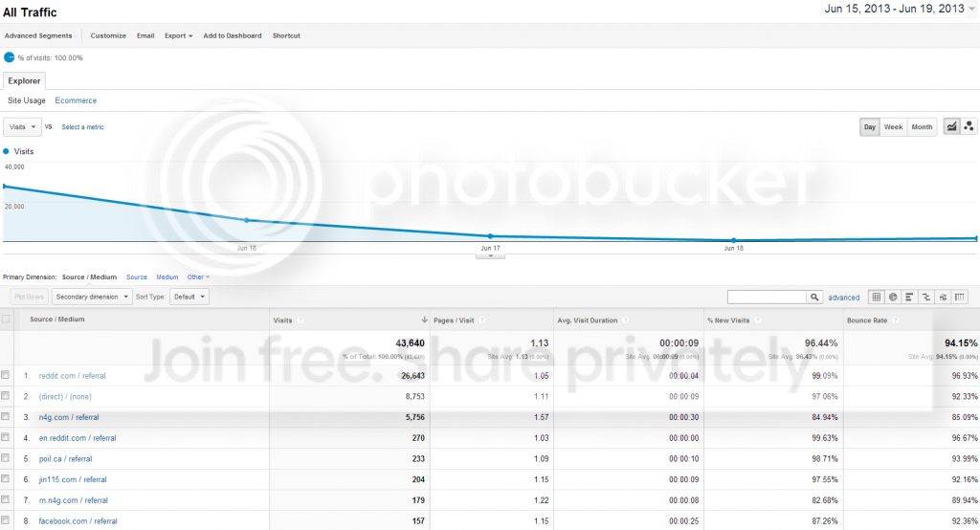The width and height of the screenshot is (980, 530).
Task: Select the pivot table view icon
Action: [959, 298]
